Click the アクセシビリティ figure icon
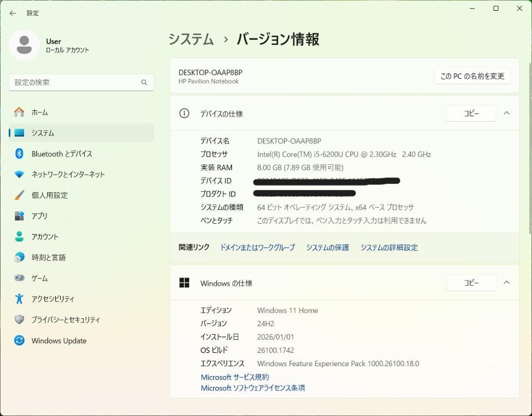This screenshot has height=416, width=532. click(x=19, y=299)
